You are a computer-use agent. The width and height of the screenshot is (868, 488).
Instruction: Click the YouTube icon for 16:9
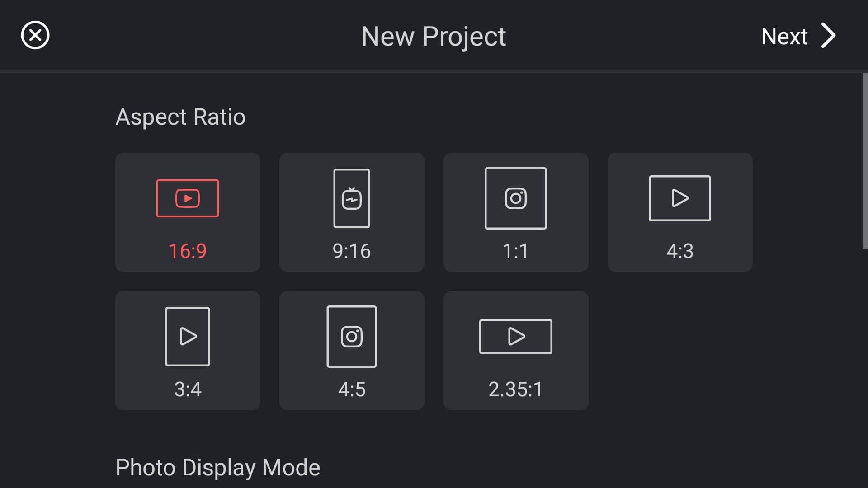coord(188,198)
